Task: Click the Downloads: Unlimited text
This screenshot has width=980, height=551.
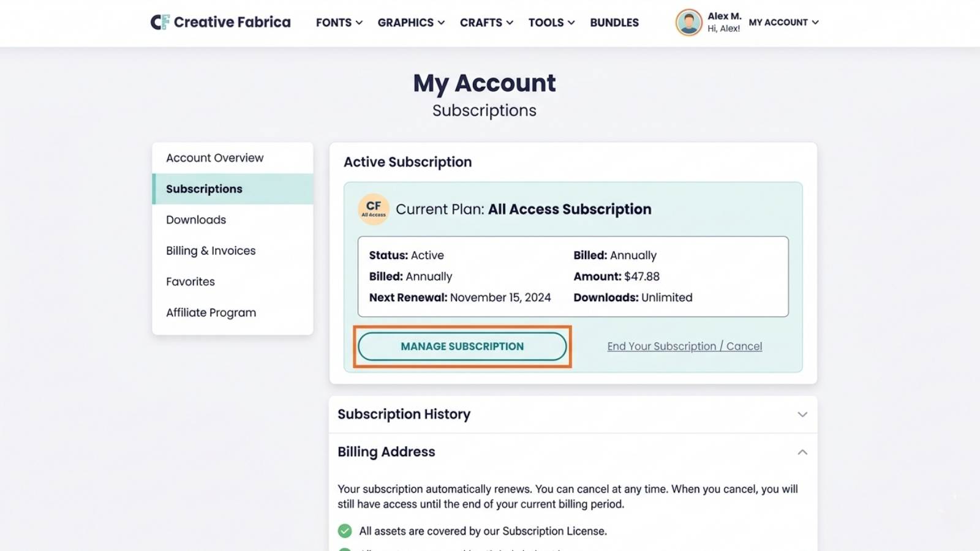Action: point(633,298)
